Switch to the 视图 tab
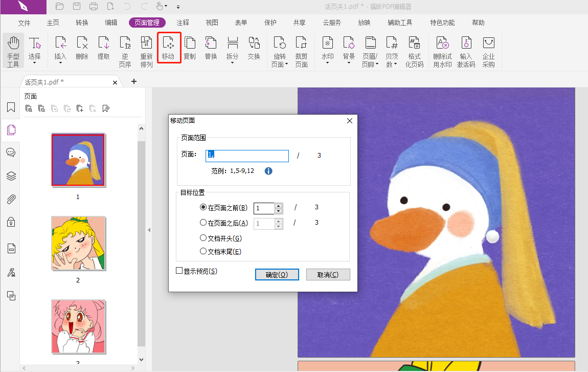The image size is (588, 372). coord(212,23)
